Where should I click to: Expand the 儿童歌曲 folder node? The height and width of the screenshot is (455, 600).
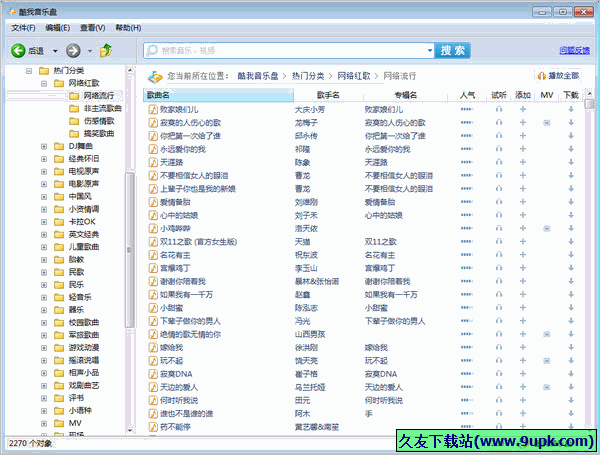(x=44, y=247)
